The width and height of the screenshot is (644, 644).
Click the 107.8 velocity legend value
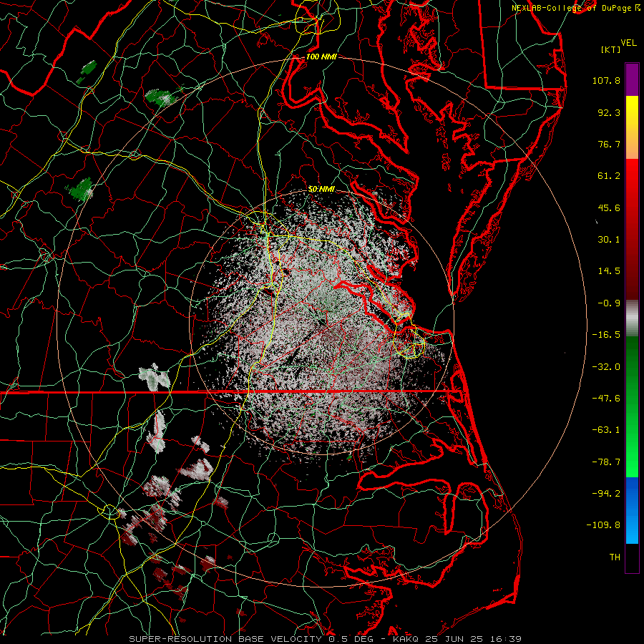coord(606,80)
